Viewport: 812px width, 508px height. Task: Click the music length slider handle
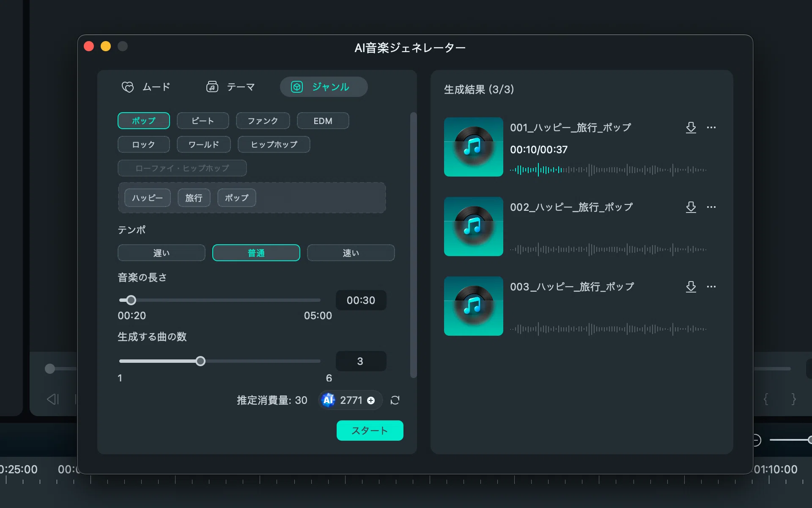pos(131,300)
